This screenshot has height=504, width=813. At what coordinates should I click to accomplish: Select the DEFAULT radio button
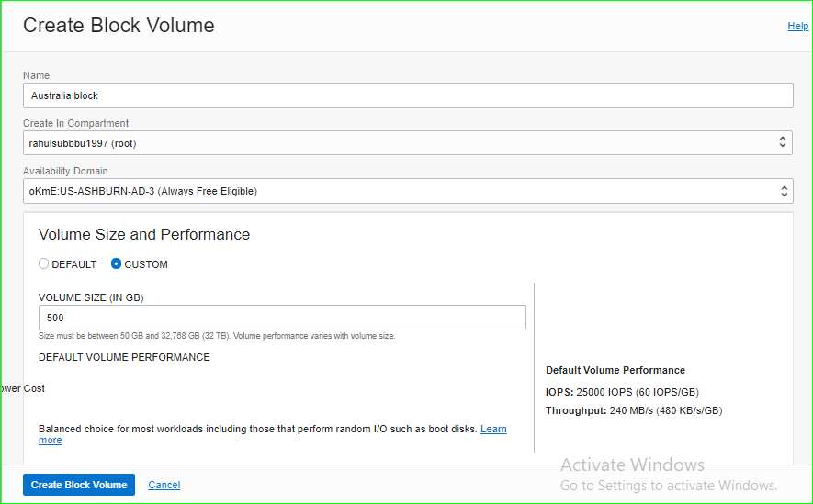[x=44, y=264]
